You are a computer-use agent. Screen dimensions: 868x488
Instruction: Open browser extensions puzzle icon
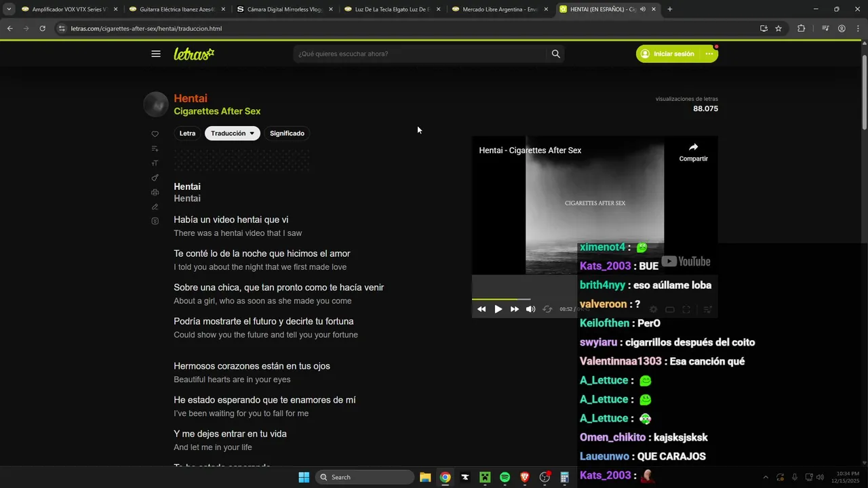click(802, 28)
